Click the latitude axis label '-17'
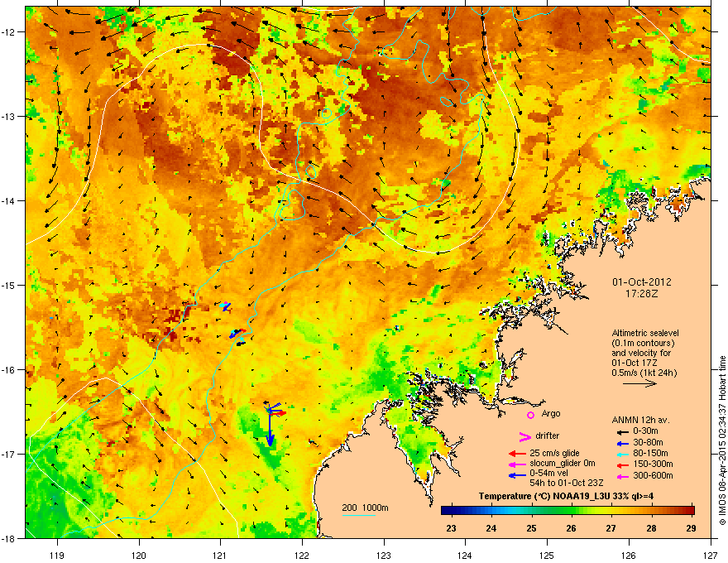Viewport: 728px width, 563px height. [x=8, y=455]
